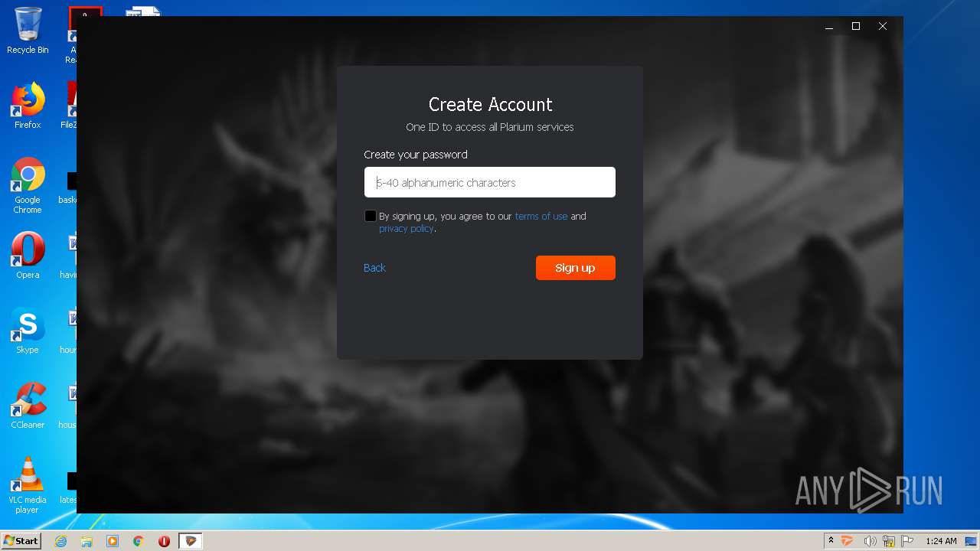Open the privacy policy link
980x551 pixels.
point(407,229)
